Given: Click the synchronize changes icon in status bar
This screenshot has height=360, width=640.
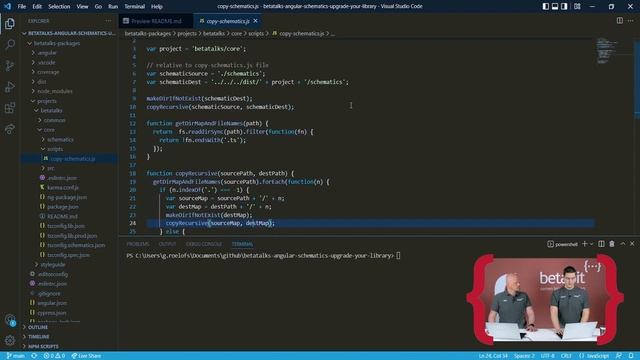Looking at the screenshot, I should pos(34,356).
